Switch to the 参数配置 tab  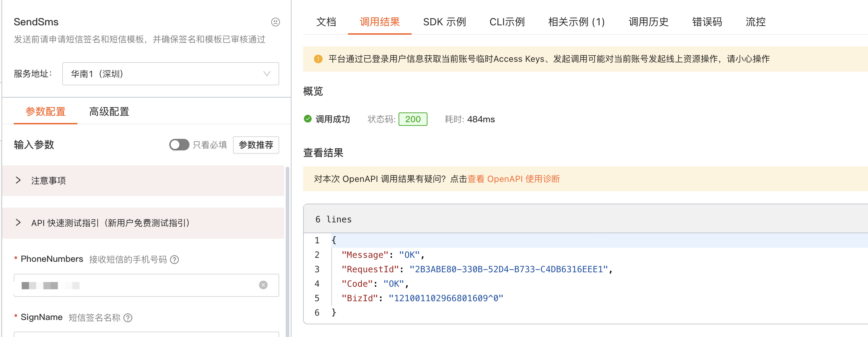point(46,112)
